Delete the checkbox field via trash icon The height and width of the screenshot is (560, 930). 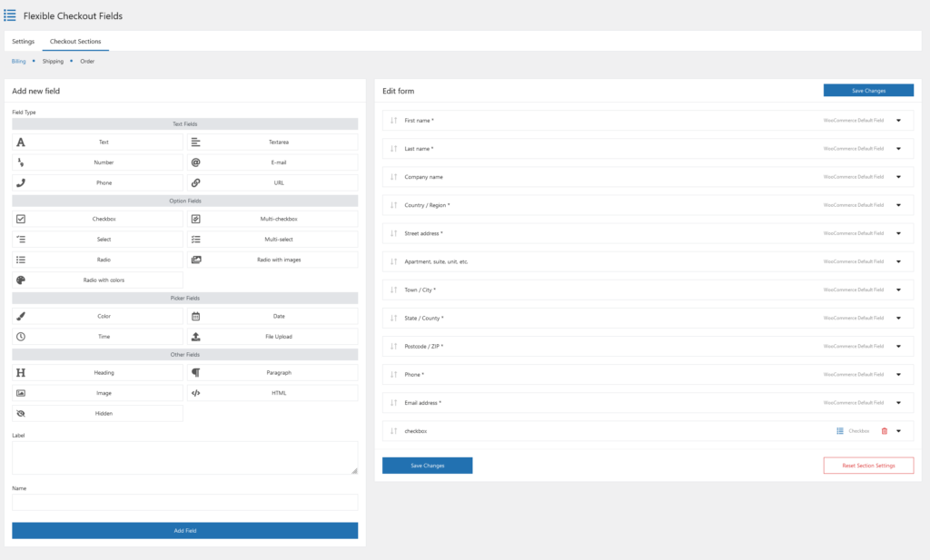coord(885,430)
